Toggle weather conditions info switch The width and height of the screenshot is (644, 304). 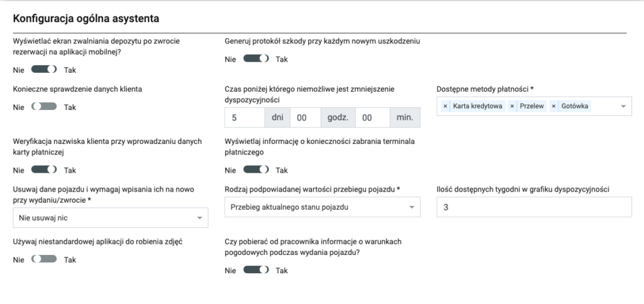pyautogui.click(x=256, y=270)
